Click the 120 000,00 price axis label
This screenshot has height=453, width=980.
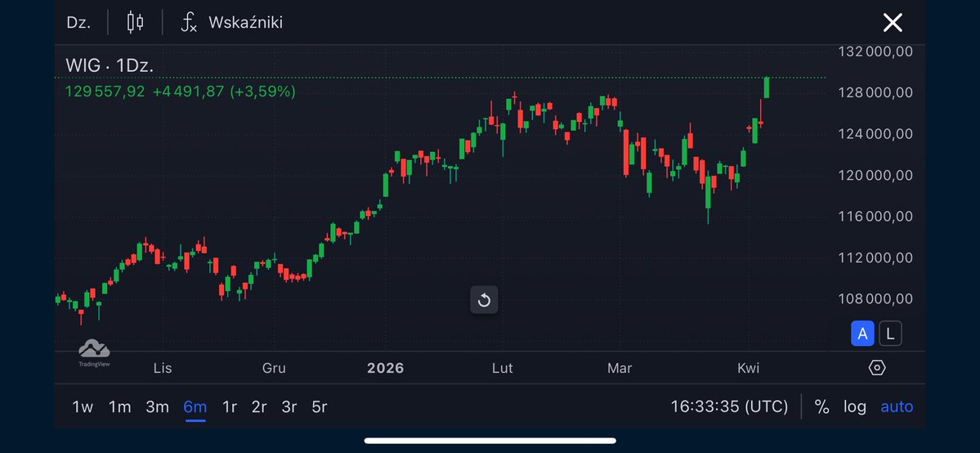(875, 175)
